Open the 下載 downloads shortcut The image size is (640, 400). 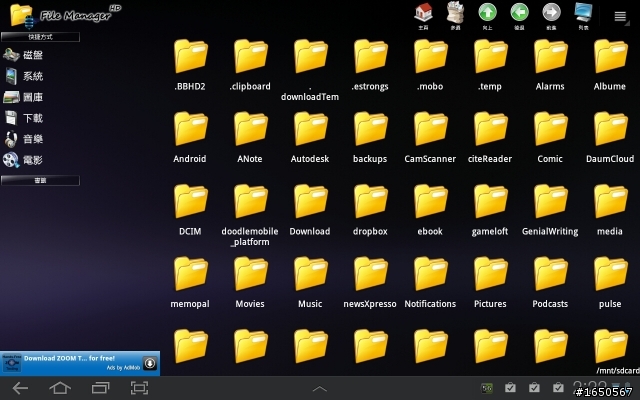pos(24,118)
